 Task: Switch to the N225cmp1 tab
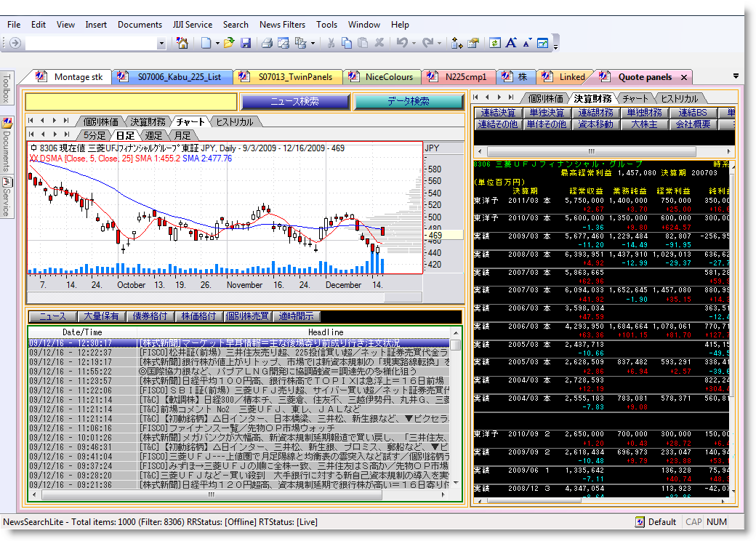click(460, 76)
